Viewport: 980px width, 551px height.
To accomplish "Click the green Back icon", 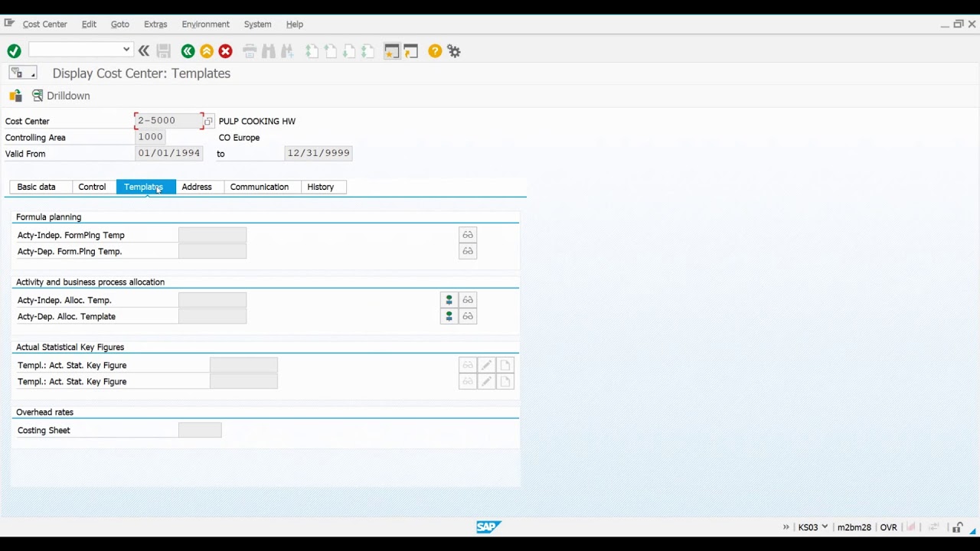I will click(x=188, y=51).
